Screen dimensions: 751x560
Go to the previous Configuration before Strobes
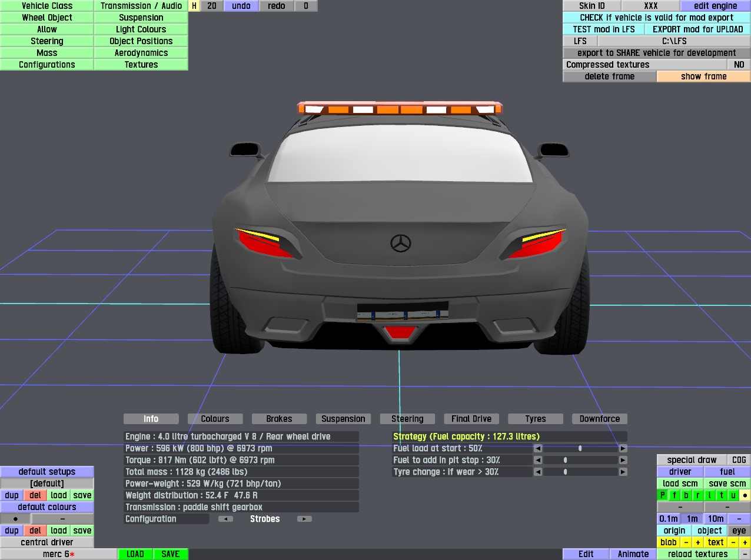(x=225, y=519)
